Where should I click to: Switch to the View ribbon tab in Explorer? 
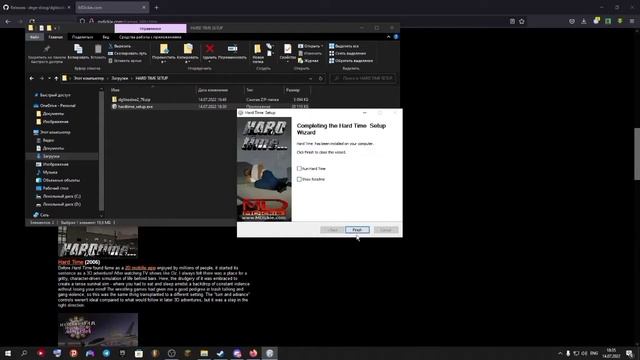tap(106, 37)
